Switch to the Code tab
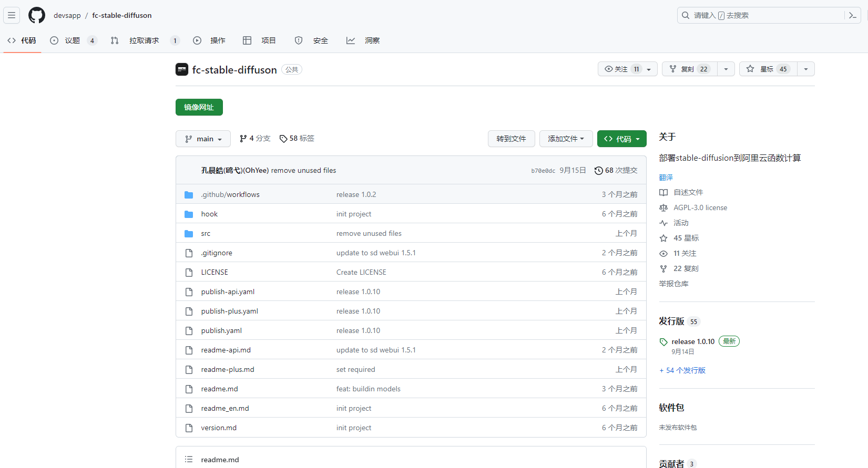The image size is (868, 468). point(22,40)
